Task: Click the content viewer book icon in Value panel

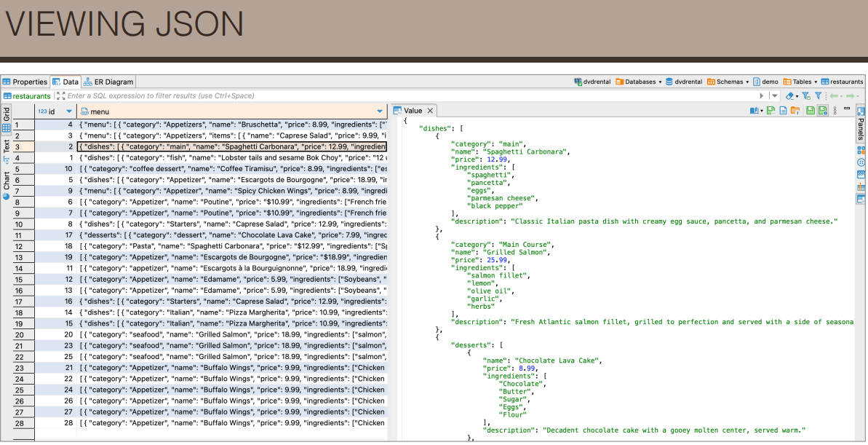Action: 754,111
